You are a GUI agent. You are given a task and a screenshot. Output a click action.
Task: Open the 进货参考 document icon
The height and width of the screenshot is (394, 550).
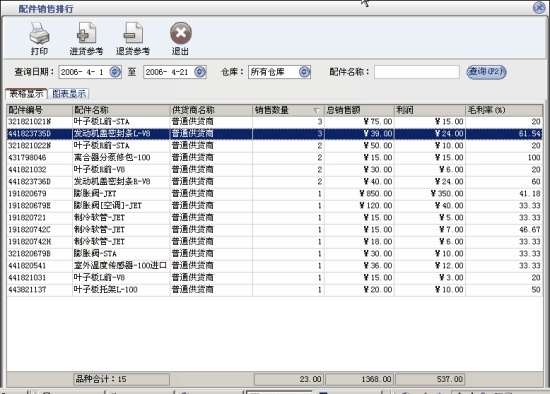pos(86,33)
